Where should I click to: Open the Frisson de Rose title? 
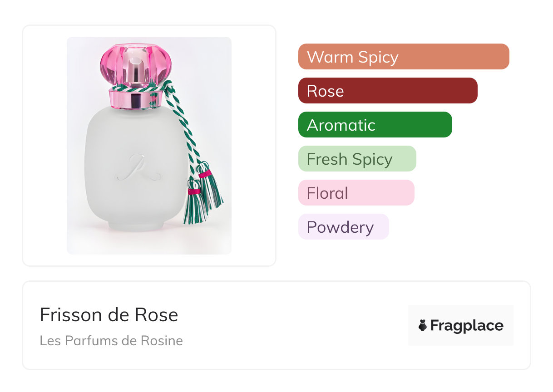[109, 315]
